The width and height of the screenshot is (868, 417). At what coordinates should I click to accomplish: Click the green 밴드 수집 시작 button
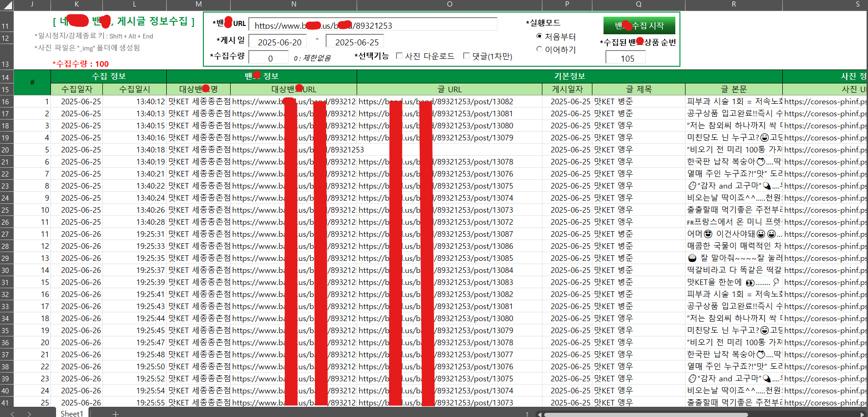tap(639, 25)
